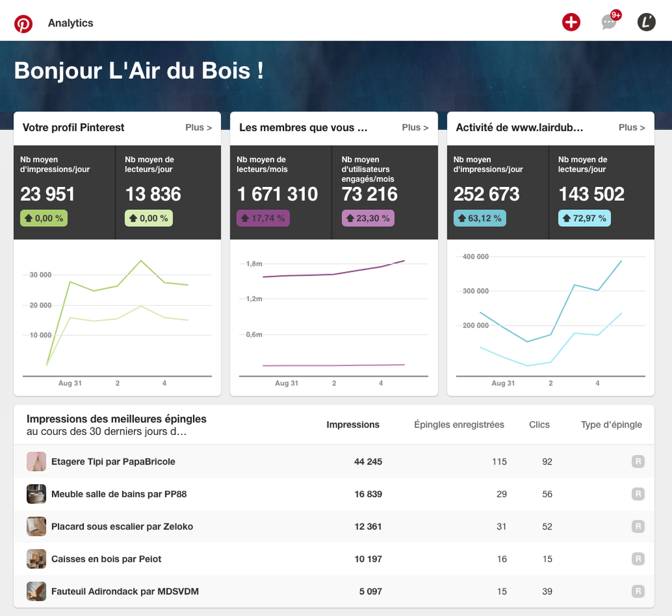Click the Meuble salle de bains pin thumbnail
The image size is (672, 616).
point(37,494)
